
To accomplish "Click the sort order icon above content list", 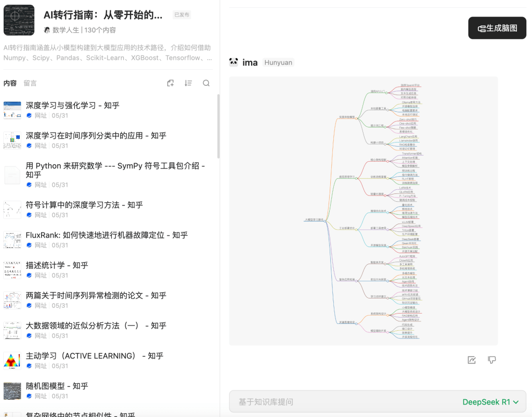I will [188, 83].
